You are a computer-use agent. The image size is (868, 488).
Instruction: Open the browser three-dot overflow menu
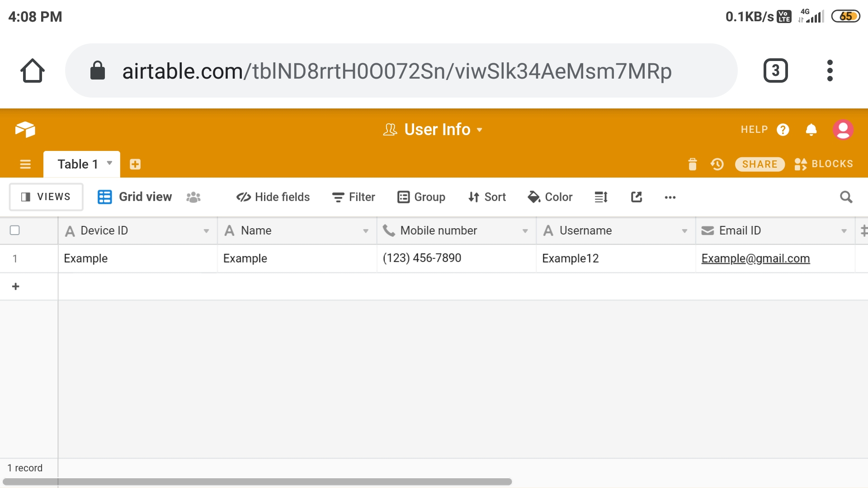830,70
